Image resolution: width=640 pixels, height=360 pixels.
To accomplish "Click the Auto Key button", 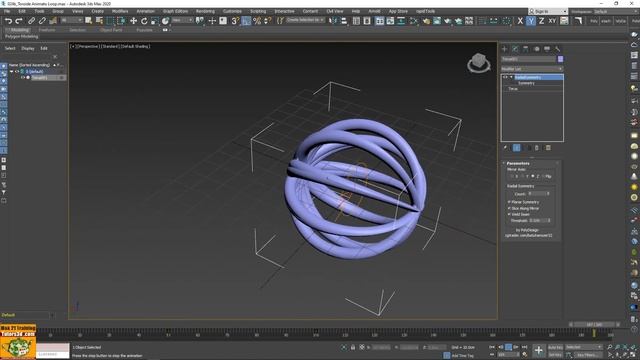I will [x=555, y=347].
